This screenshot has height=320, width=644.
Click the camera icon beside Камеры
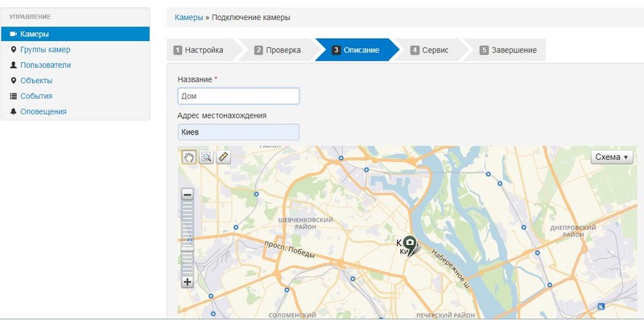13,34
